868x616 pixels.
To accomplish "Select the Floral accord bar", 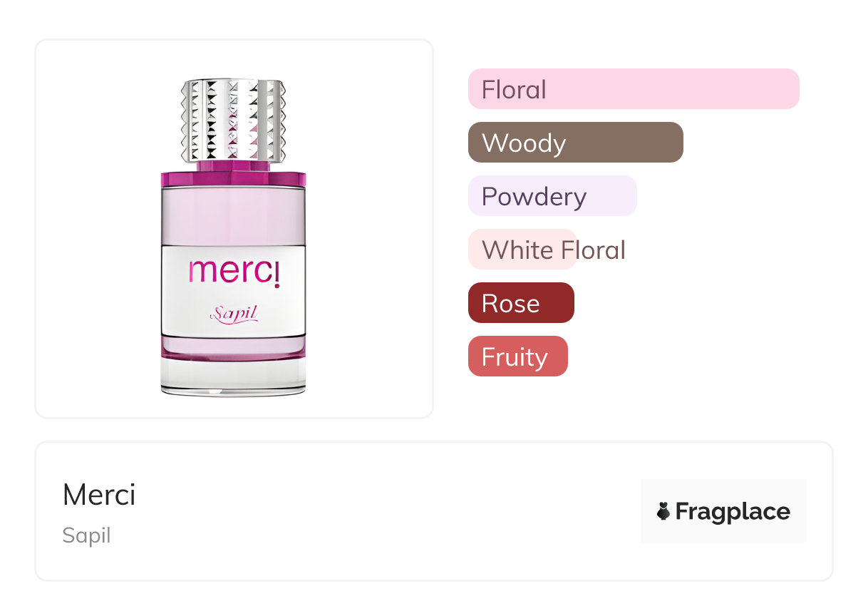I will tap(633, 89).
